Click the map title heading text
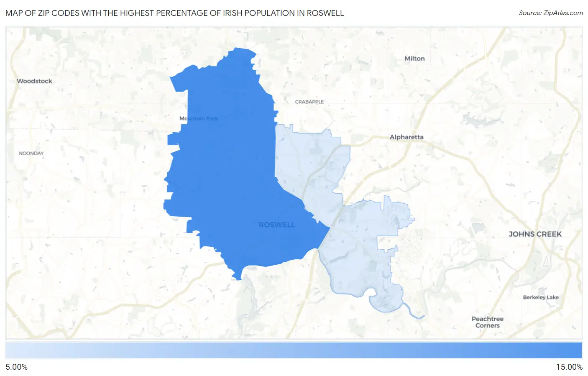 [175, 13]
